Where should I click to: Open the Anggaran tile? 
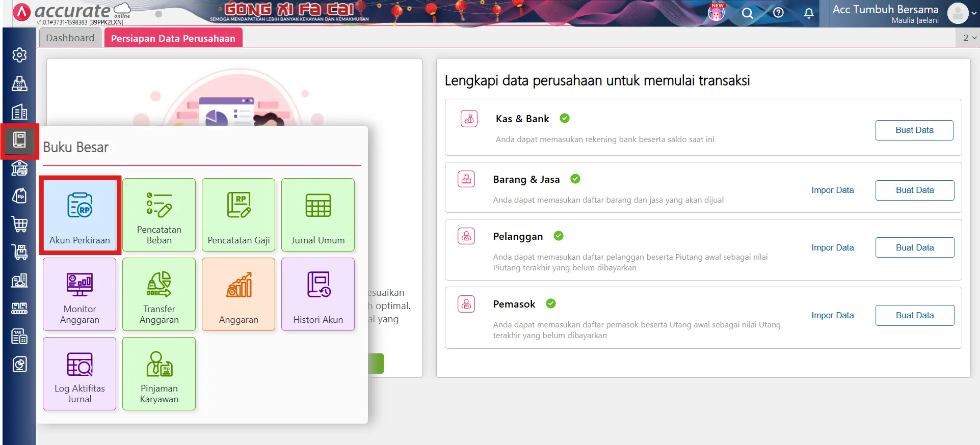point(239,294)
